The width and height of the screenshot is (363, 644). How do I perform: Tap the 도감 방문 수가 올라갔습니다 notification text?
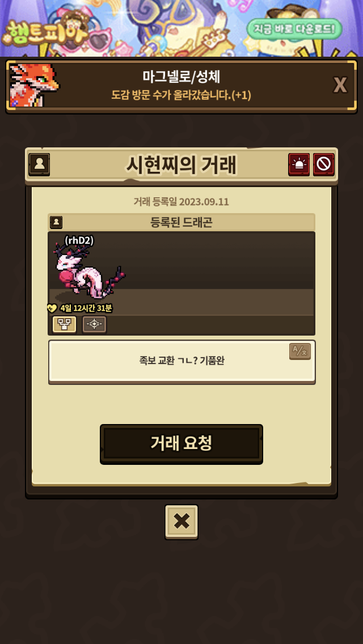[x=181, y=95]
